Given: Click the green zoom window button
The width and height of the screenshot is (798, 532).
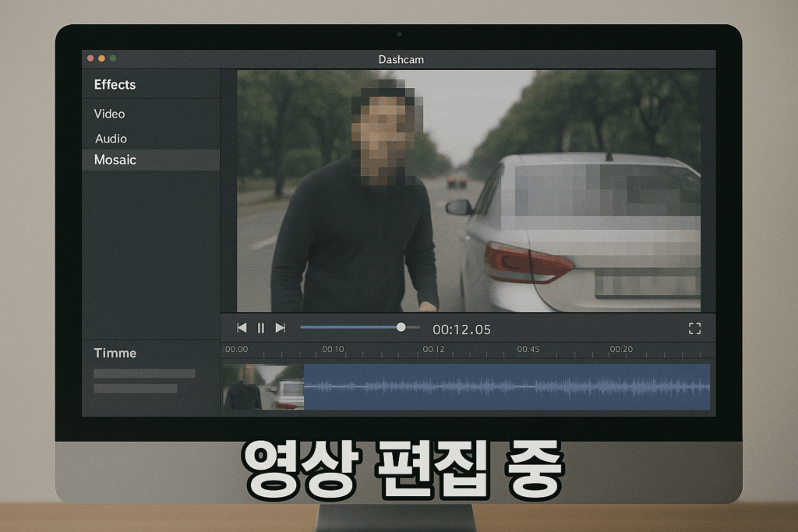Looking at the screenshot, I should [115, 58].
